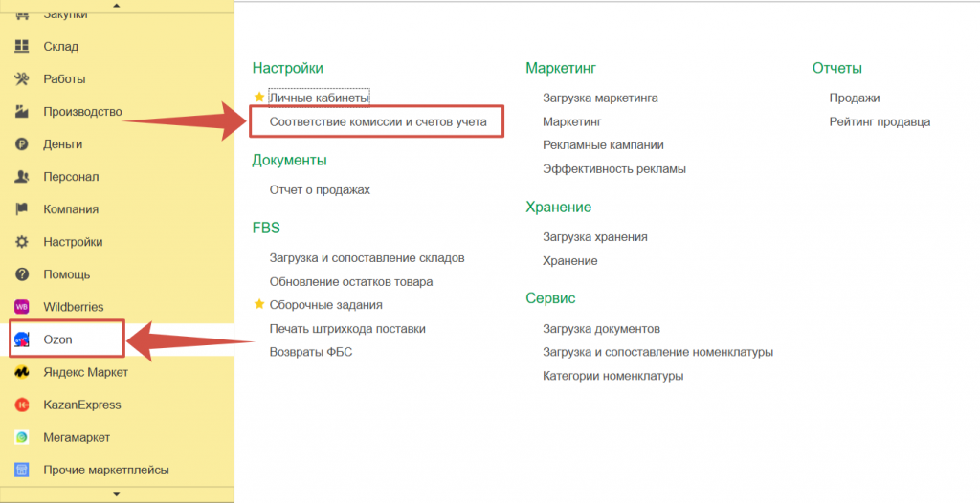Click the Производство factory icon
The image size is (980, 503).
pyautogui.click(x=21, y=112)
